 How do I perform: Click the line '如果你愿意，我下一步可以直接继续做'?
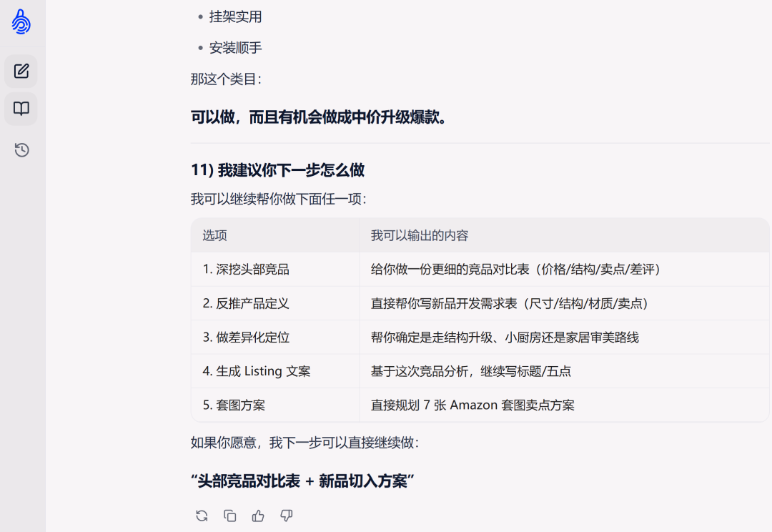pos(305,443)
